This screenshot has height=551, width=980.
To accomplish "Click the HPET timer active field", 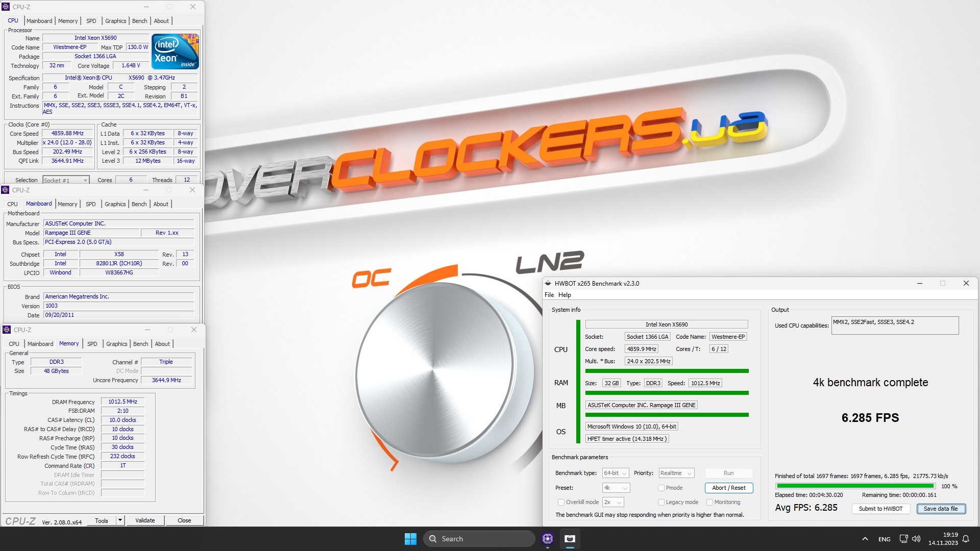I will [x=626, y=439].
